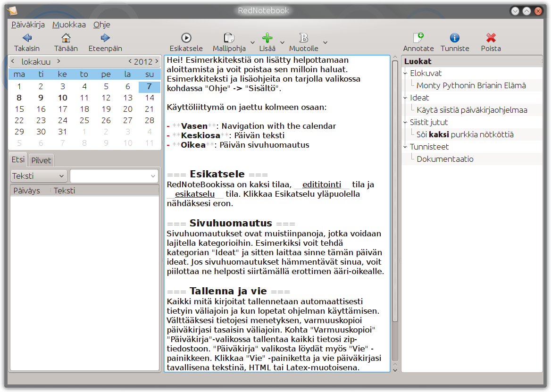Select October 9 in the calendar

(x=41, y=98)
